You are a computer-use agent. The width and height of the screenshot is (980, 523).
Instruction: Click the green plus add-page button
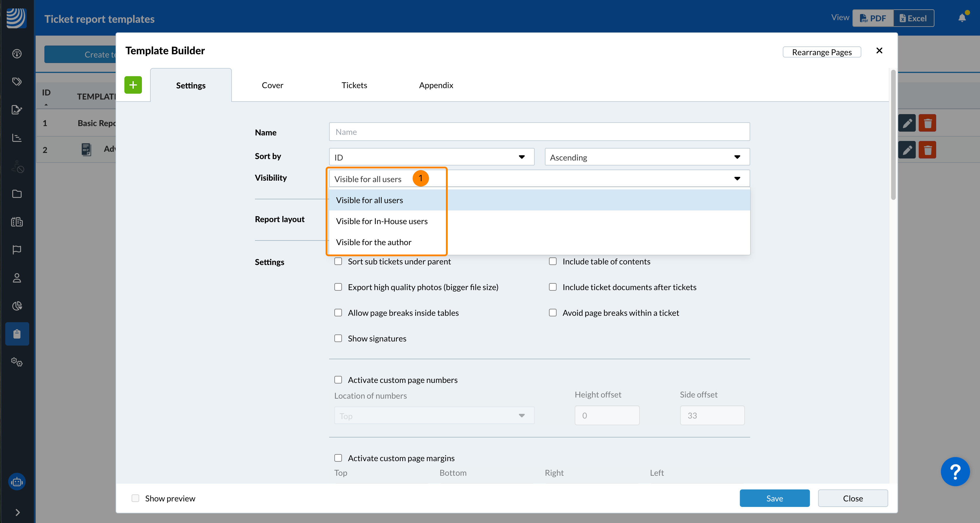tap(133, 85)
